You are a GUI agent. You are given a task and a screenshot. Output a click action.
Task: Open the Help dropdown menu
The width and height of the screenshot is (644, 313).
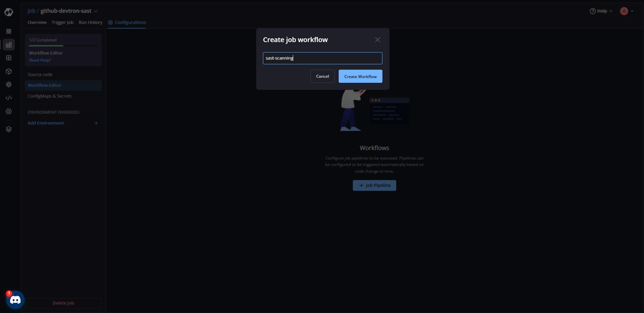pos(601,11)
